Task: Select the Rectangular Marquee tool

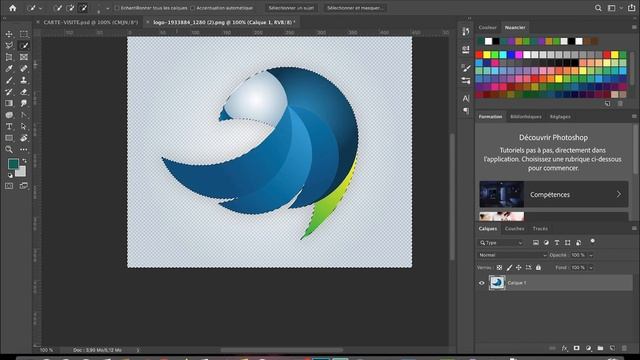Action: click(x=24, y=34)
